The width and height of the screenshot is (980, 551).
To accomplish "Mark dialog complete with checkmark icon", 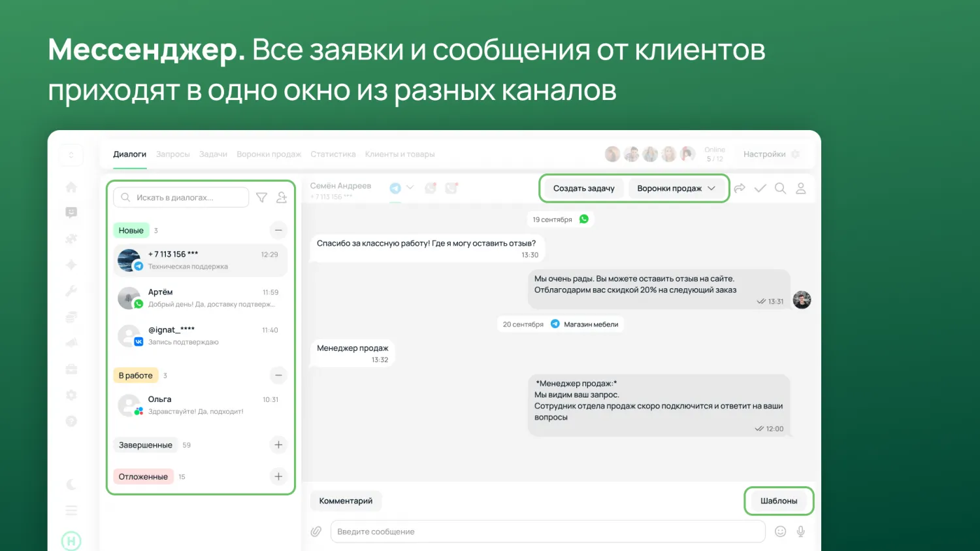I will pos(760,188).
